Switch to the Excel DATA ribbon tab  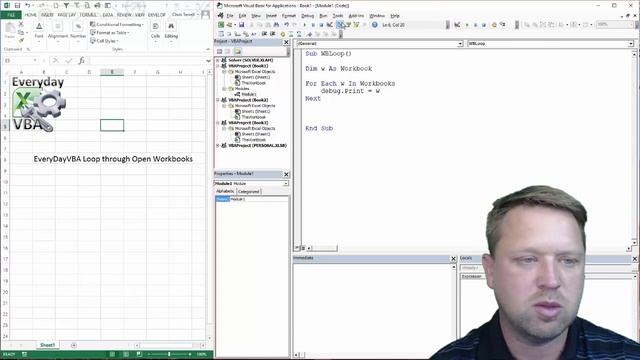tap(108, 15)
